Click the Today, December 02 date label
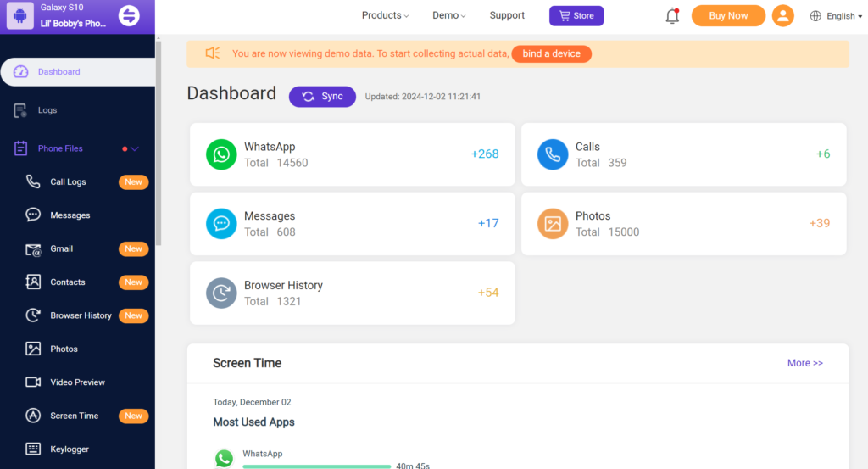Screen dimensions: 868x469 point(252,402)
